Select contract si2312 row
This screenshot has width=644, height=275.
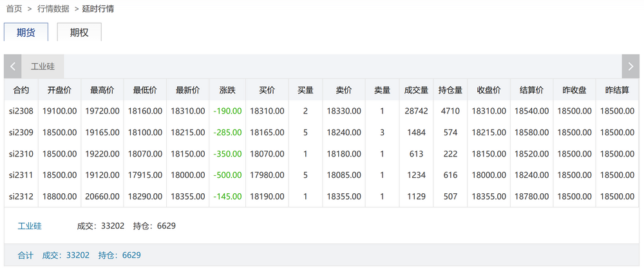click(x=21, y=196)
